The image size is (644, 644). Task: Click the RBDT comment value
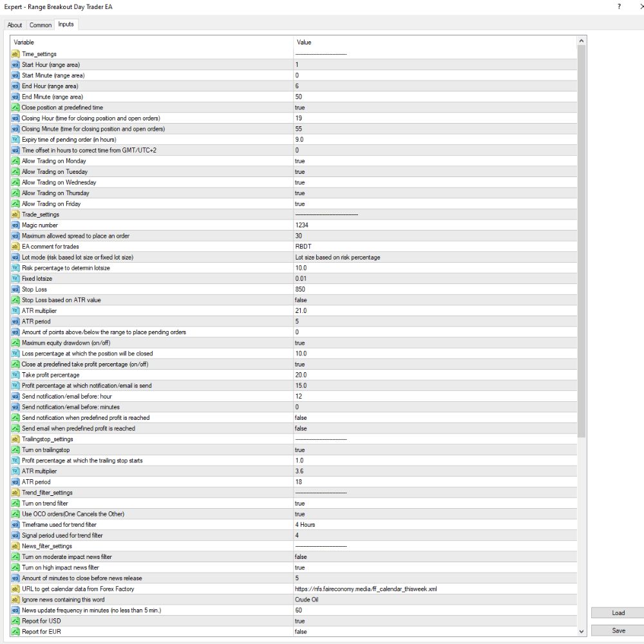click(303, 247)
